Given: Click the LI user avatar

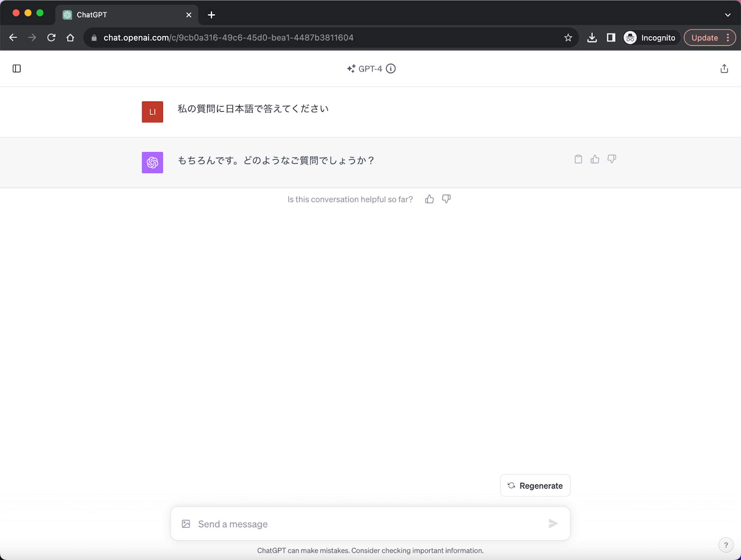Looking at the screenshot, I should (152, 112).
